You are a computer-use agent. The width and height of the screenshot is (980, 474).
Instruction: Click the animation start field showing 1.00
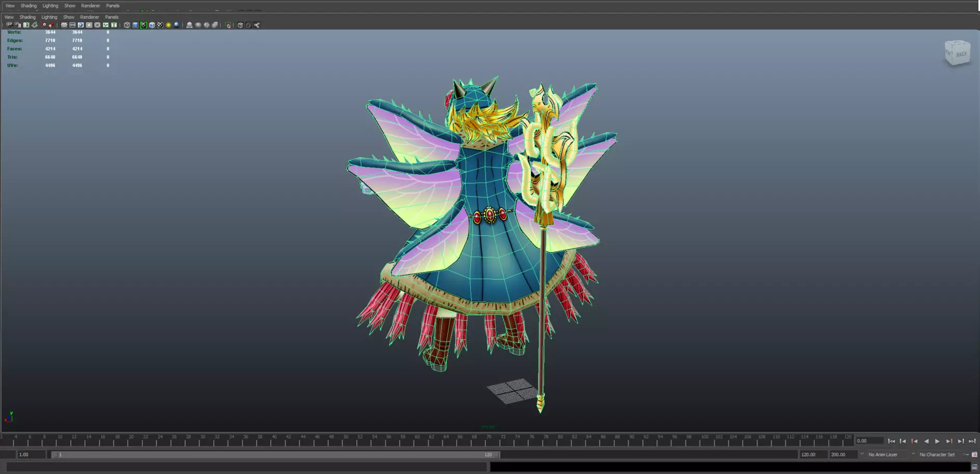(31, 454)
